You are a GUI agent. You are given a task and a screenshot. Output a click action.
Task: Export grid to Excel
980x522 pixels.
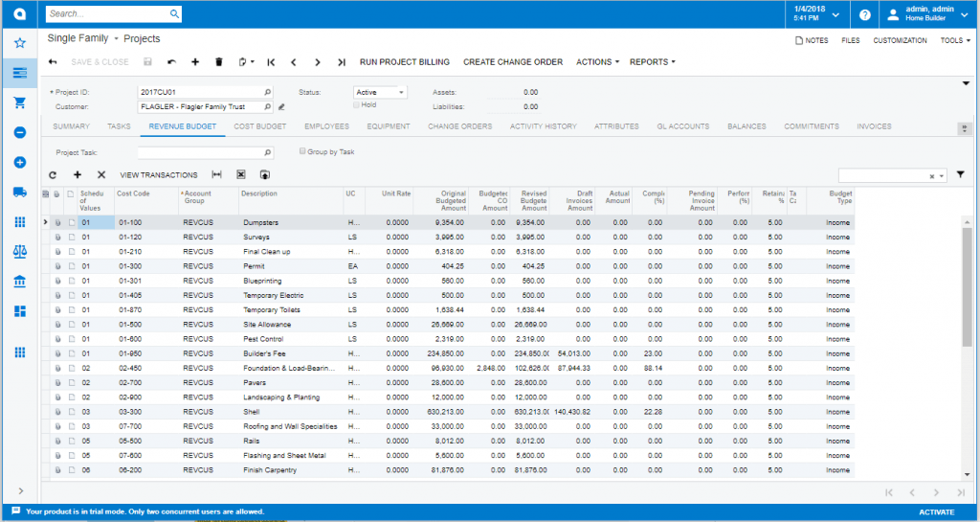point(240,175)
